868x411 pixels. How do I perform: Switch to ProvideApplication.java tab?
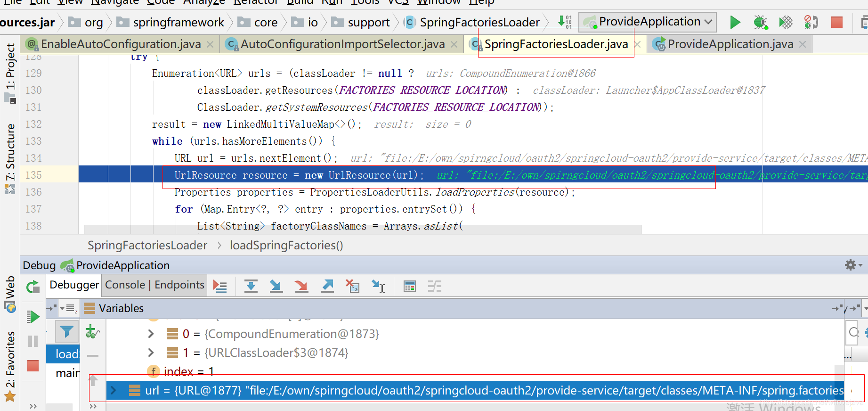[730, 44]
